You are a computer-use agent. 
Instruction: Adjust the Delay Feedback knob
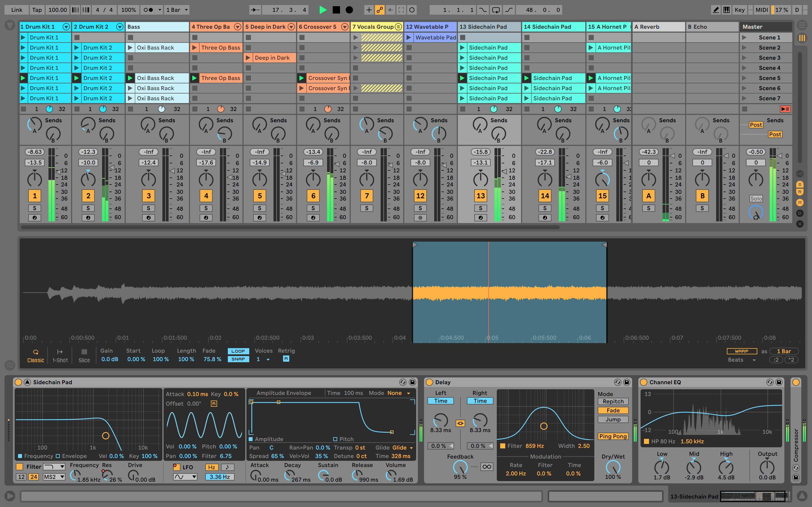(460, 467)
